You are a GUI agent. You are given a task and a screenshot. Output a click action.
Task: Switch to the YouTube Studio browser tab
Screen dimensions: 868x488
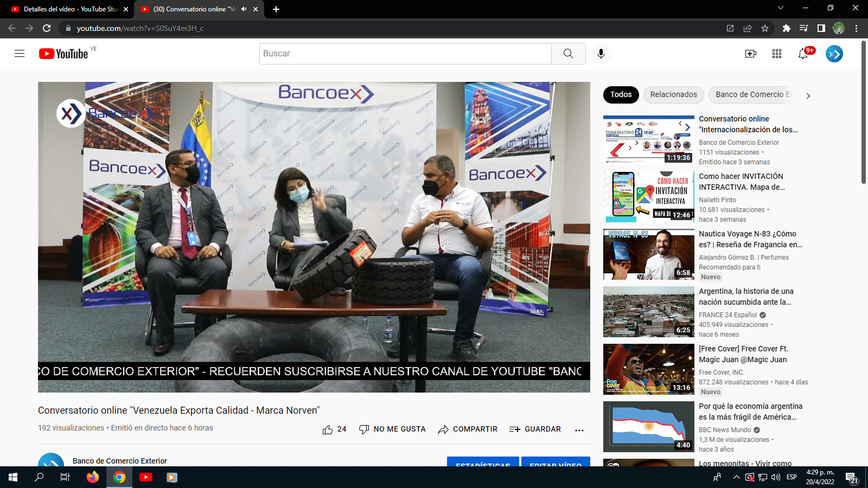coord(65,9)
